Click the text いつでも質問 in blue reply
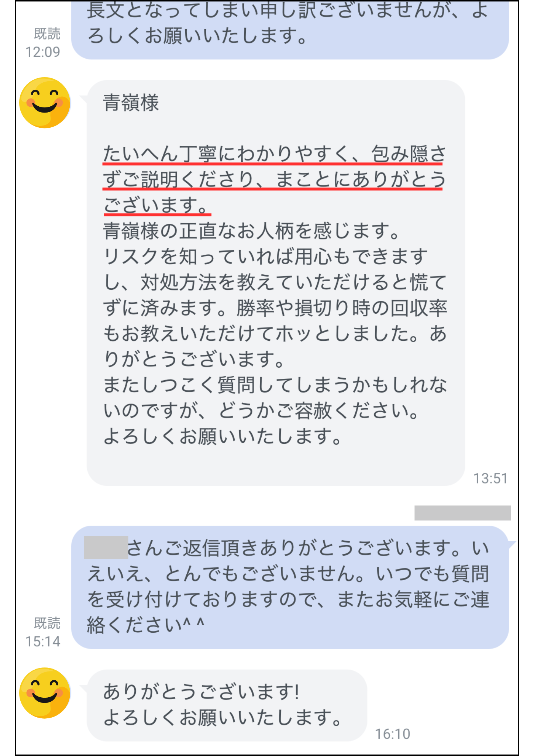 tap(432, 573)
